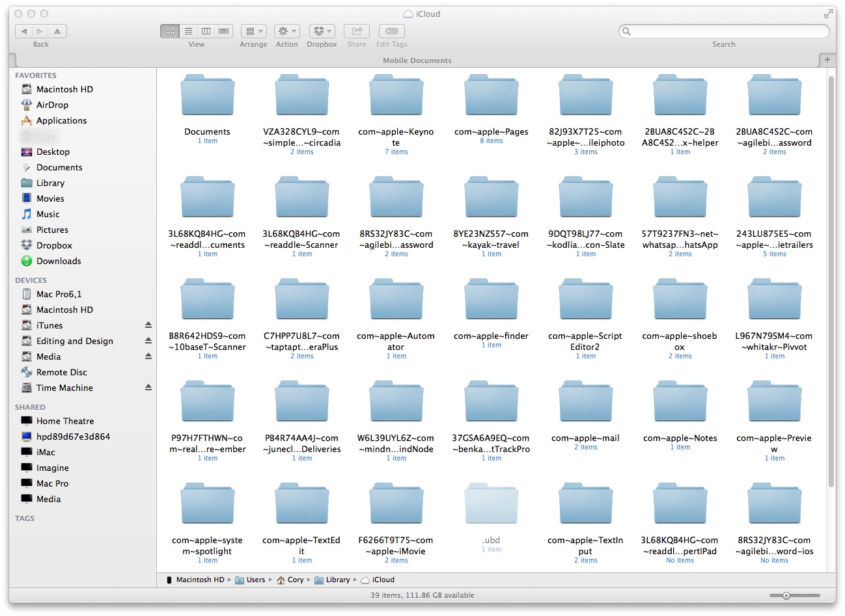Switch to icon view mode
Viewport: 845px width, 616px height.
[170, 31]
